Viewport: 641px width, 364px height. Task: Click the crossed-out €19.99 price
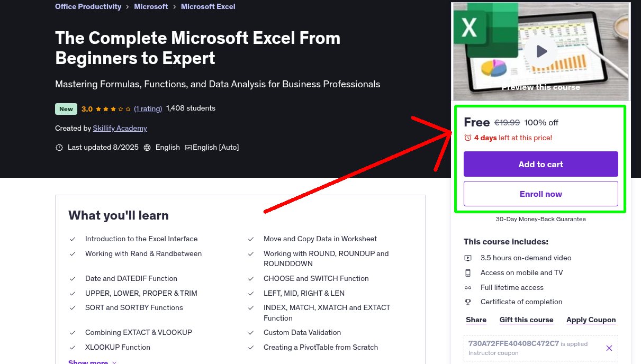point(507,123)
